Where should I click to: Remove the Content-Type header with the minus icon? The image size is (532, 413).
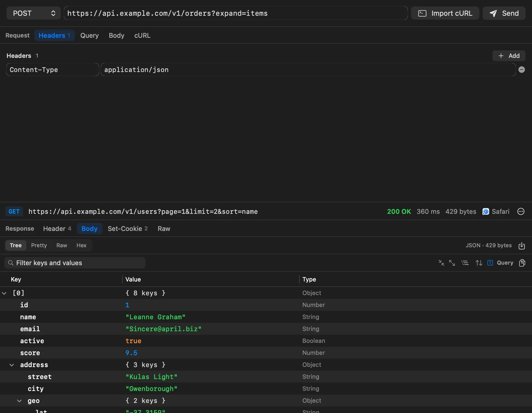click(522, 70)
